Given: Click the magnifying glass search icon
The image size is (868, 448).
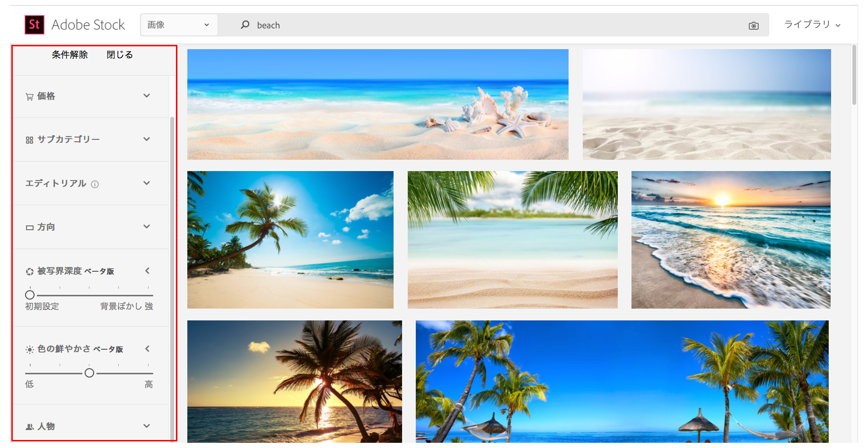Looking at the screenshot, I should click(x=245, y=25).
